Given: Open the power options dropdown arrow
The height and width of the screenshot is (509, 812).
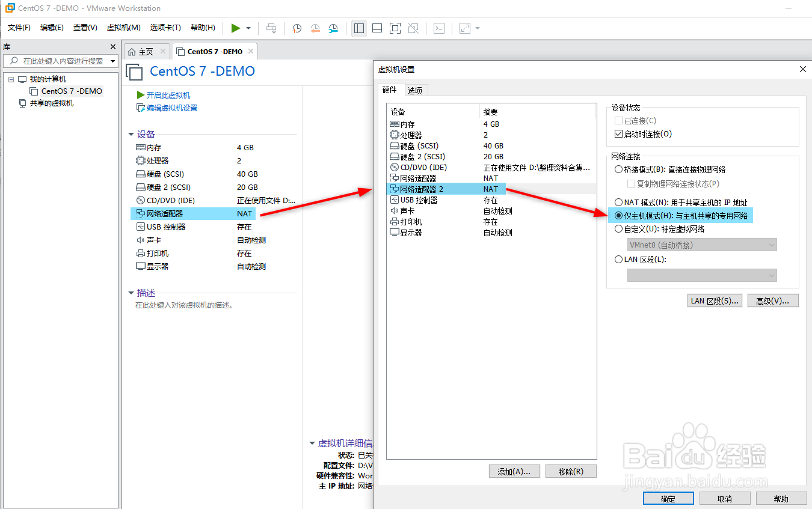Looking at the screenshot, I should 248,28.
